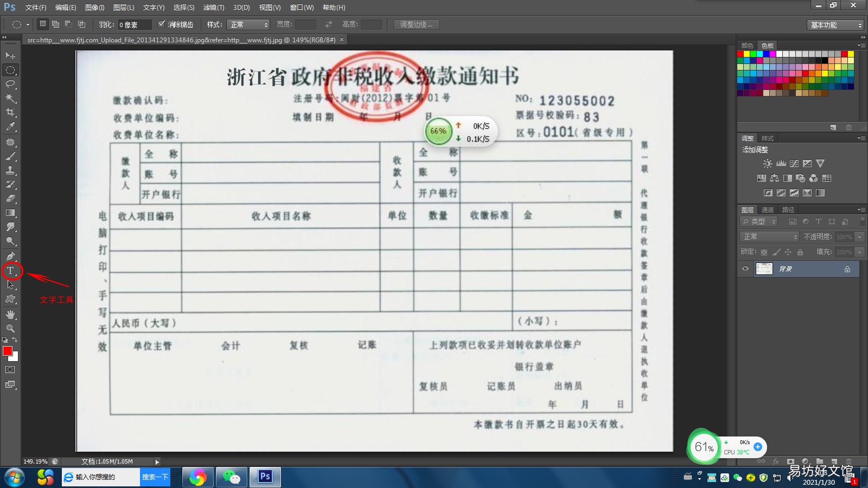Add a Curves adjustment
This screenshot has width=868, height=488.
(794, 163)
